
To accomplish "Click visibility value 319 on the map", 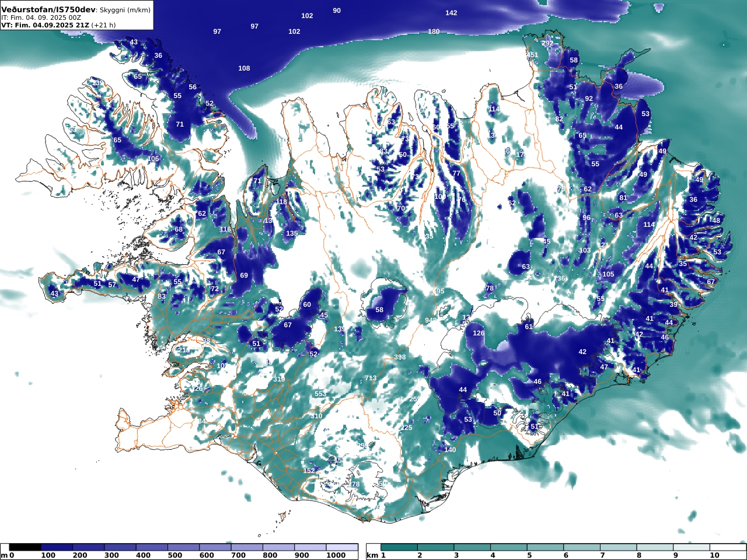I will click(x=279, y=379).
